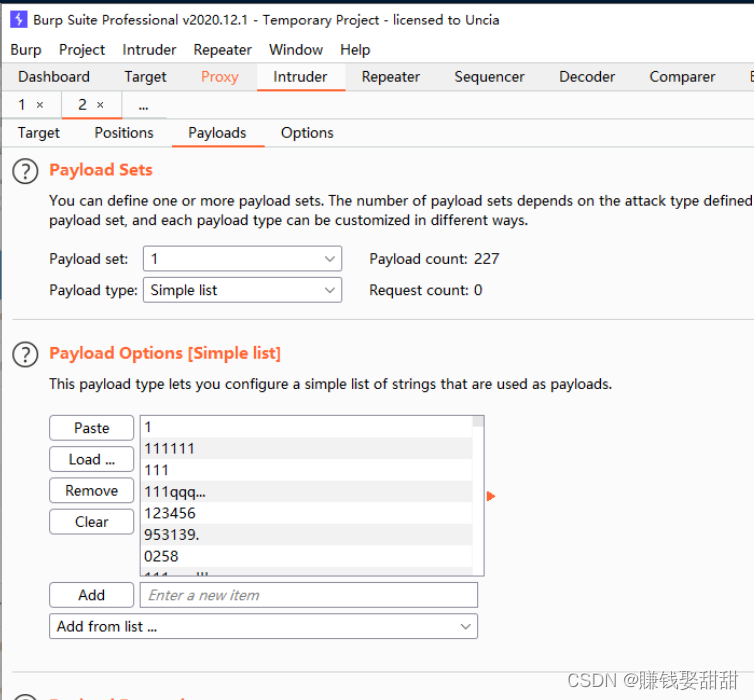Select the first payload entry 1
Viewport: 754px width, 700px height.
click(307, 427)
